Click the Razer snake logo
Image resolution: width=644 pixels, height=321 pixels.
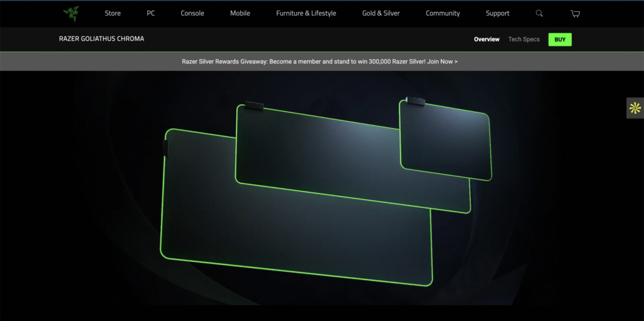(70, 14)
